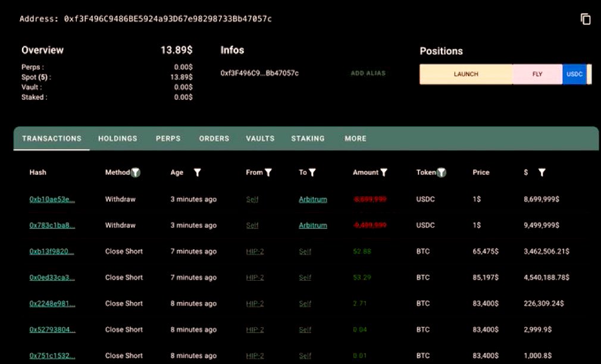Open the From column filter
601x364 pixels.
[x=268, y=172]
